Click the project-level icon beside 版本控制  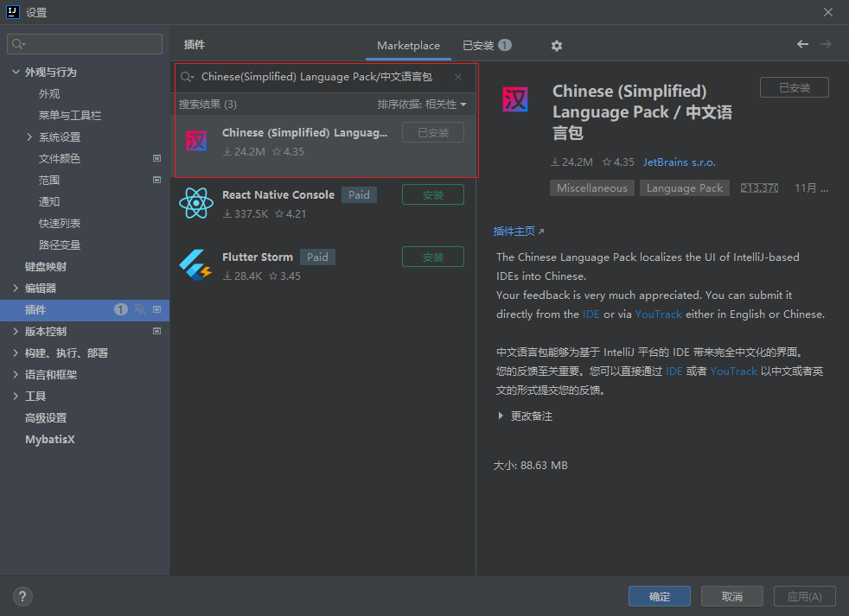pos(157,331)
